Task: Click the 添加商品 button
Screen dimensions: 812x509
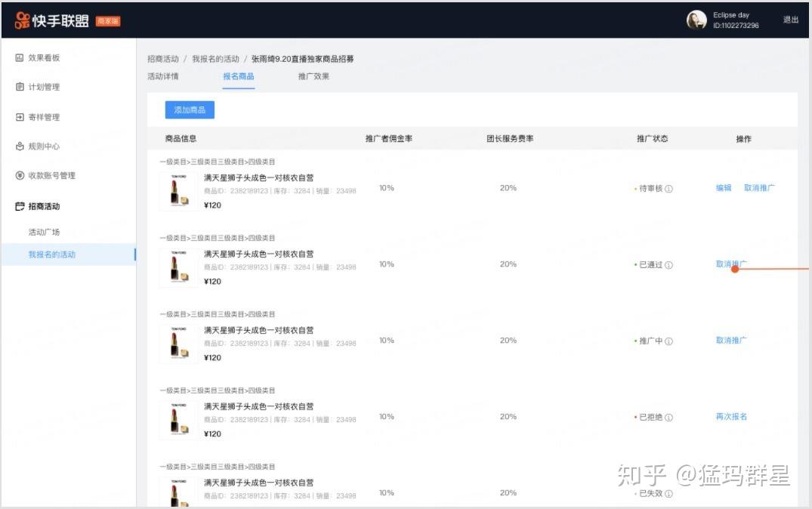Action: point(188,109)
